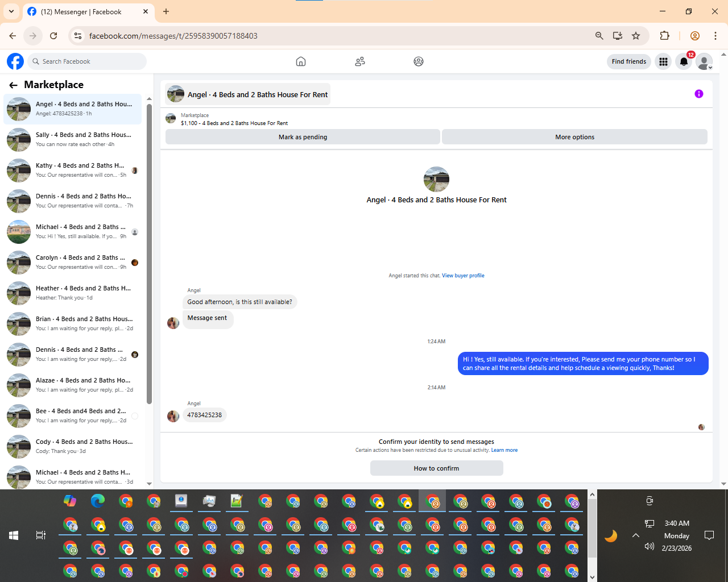Image resolution: width=728 pixels, height=582 pixels.
Task: Open the Kathy conversation
Action: click(73, 171)
